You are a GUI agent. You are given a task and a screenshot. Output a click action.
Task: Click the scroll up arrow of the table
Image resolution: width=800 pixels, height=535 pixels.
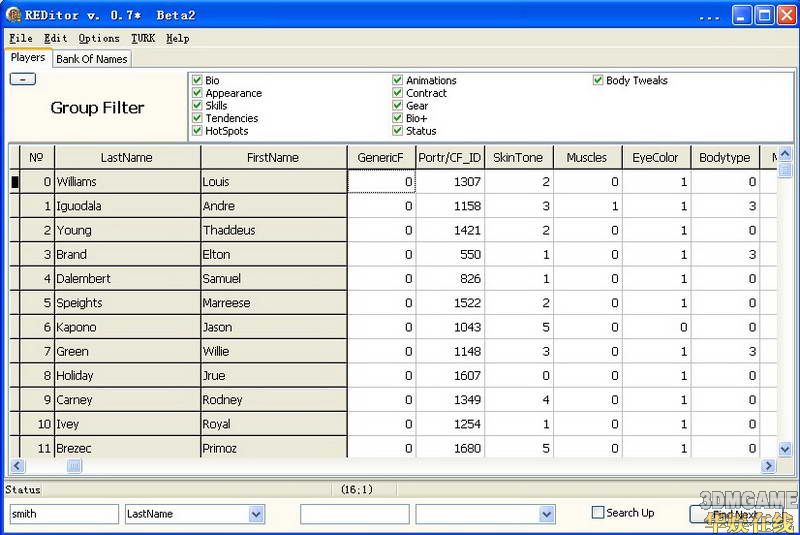pyautogui.click(x=785, y=152)
